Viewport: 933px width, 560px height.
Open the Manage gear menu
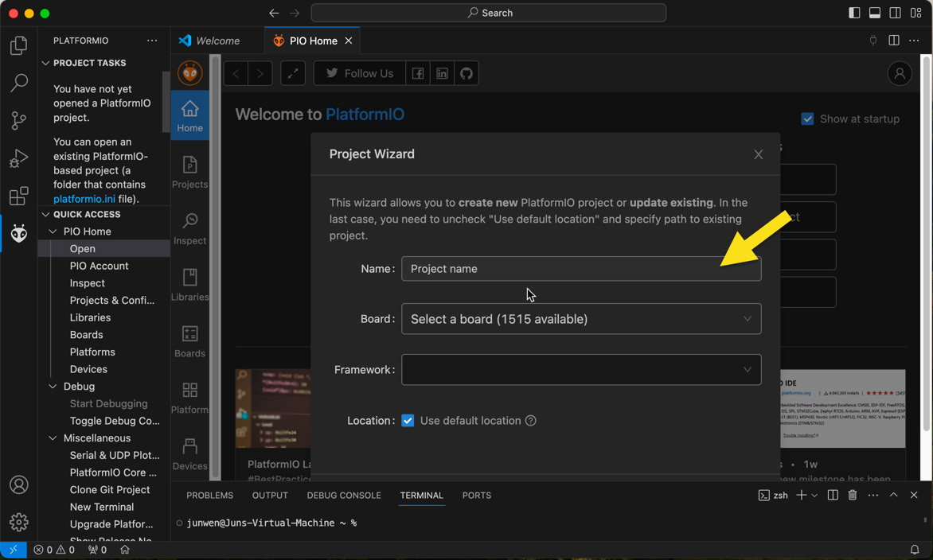point(18,522)
